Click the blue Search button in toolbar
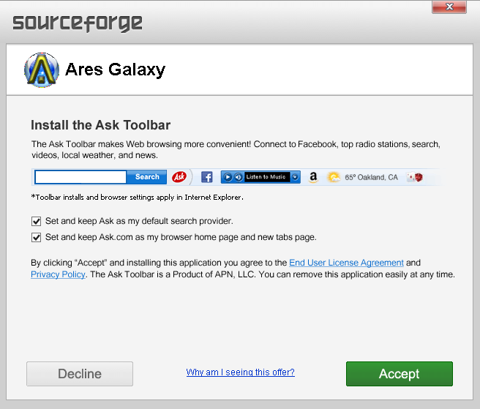 tap(147, 177)
